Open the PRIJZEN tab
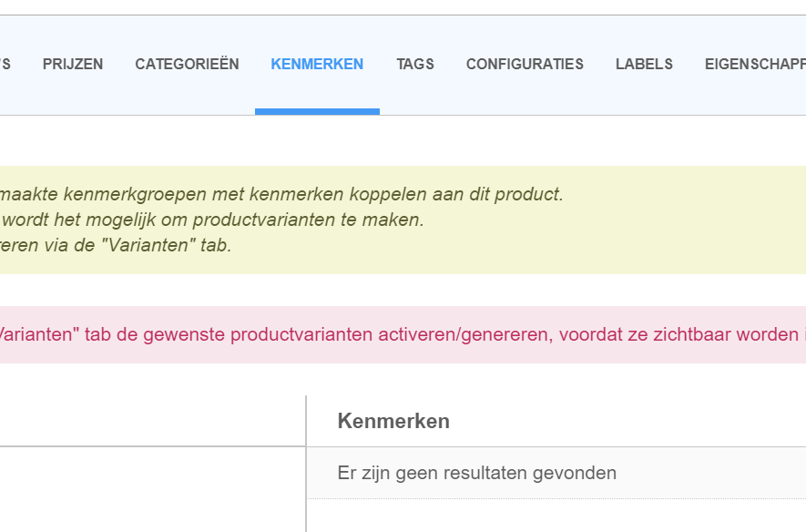Image resolution: width=806 pixels, height=532 pixels. click(x=73, y=64)
